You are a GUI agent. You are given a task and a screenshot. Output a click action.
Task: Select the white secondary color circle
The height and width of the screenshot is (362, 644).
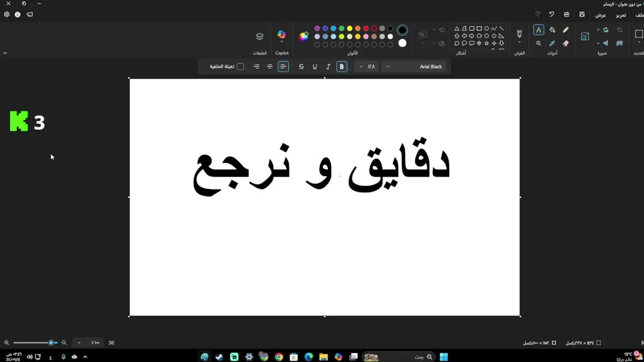[x=403, y=43]
